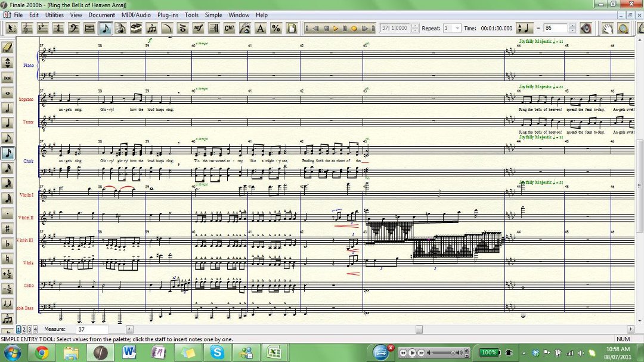
Task: Switch to layer 2 button
Action: pyautogui.click(x=24, y=329)
